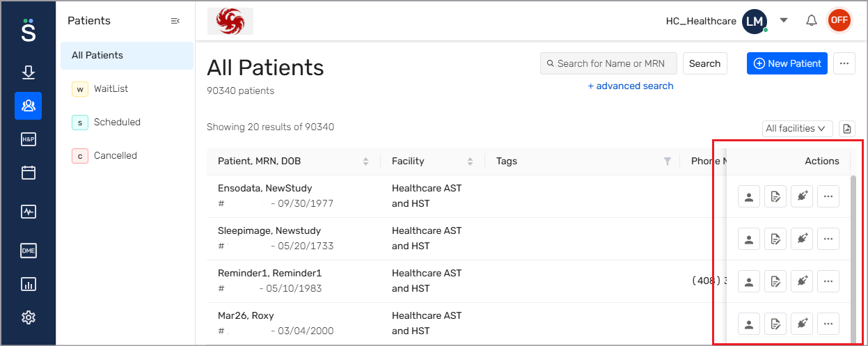Open the All facilities dropdown
The height and width of the screenshot is (346, 868).
click(x=798, y=128)
